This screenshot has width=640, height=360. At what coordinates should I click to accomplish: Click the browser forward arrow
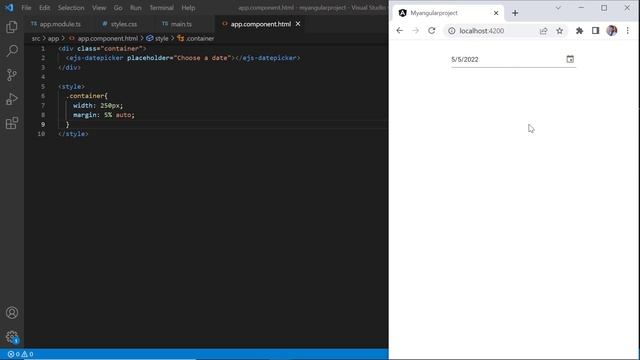pos(416,31)
